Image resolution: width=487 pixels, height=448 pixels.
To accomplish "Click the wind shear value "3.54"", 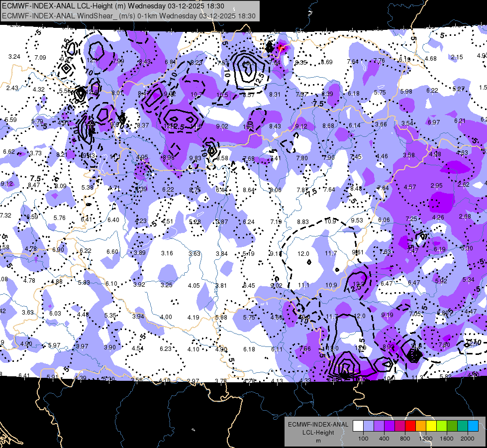I will click(x=407, y=123).
